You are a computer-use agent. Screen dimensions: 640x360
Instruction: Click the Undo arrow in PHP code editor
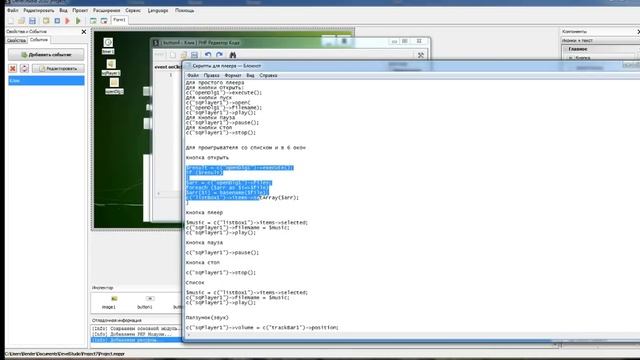tap(208, 55)
